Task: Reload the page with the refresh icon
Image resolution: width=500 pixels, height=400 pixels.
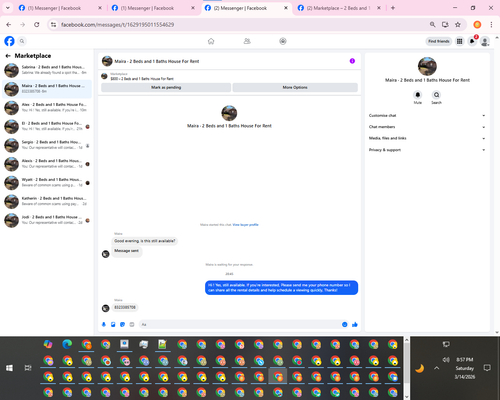Action: [x=37, y=24]
